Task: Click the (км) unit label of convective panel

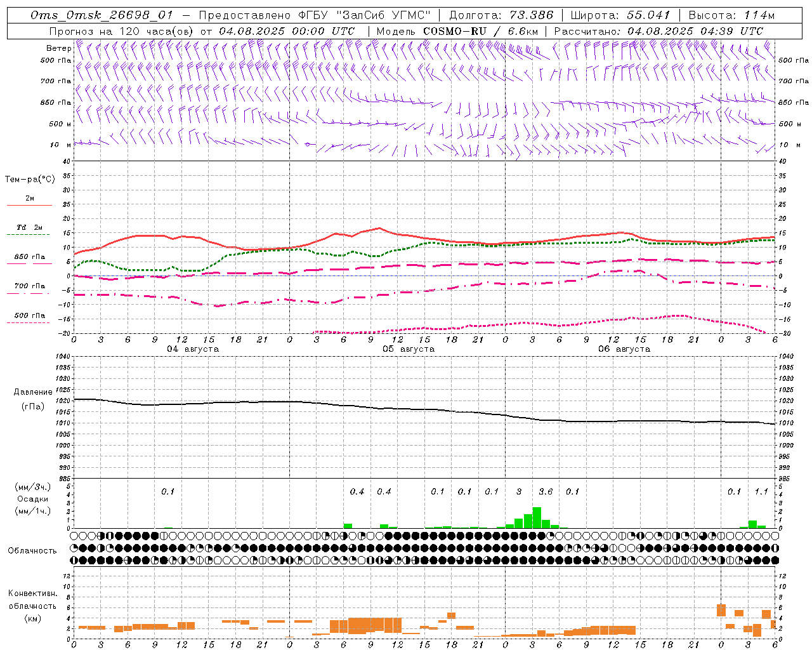Action: 33,618
